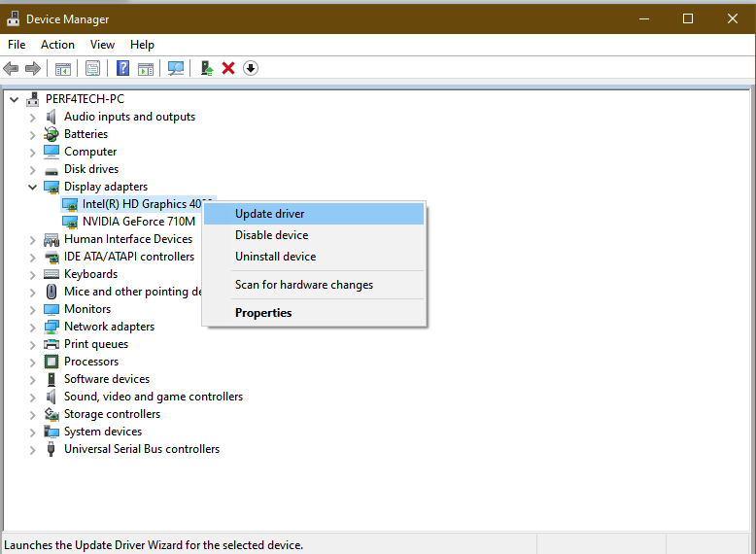Click the Human Interface Devices icon

point(52,239)
